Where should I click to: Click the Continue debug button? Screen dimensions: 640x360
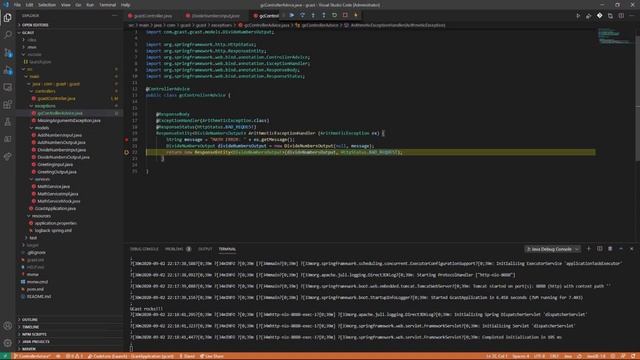pos(292,15)
